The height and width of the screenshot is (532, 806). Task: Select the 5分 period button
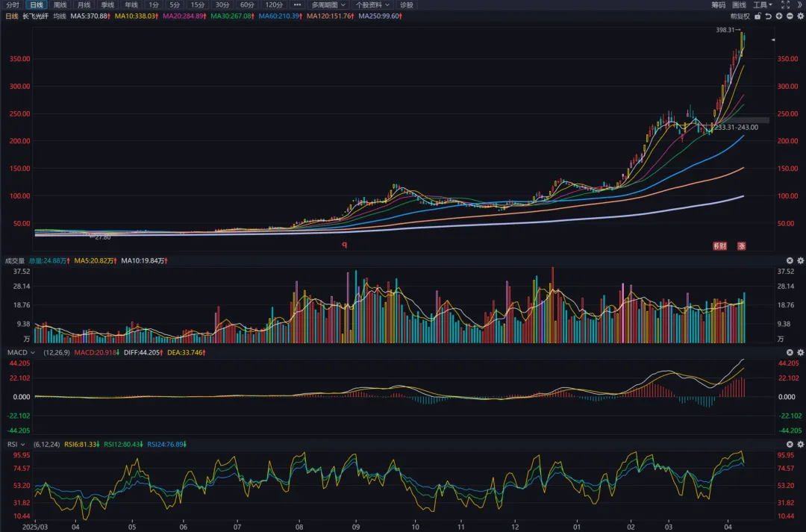pos(175,4)
